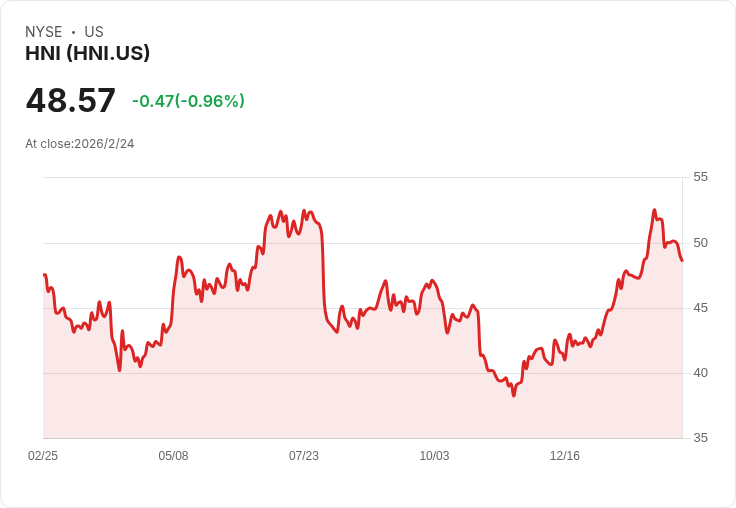736x508 pixels.
Task: Select the 40 y-axis price label
Action: (x=700, y=373)
